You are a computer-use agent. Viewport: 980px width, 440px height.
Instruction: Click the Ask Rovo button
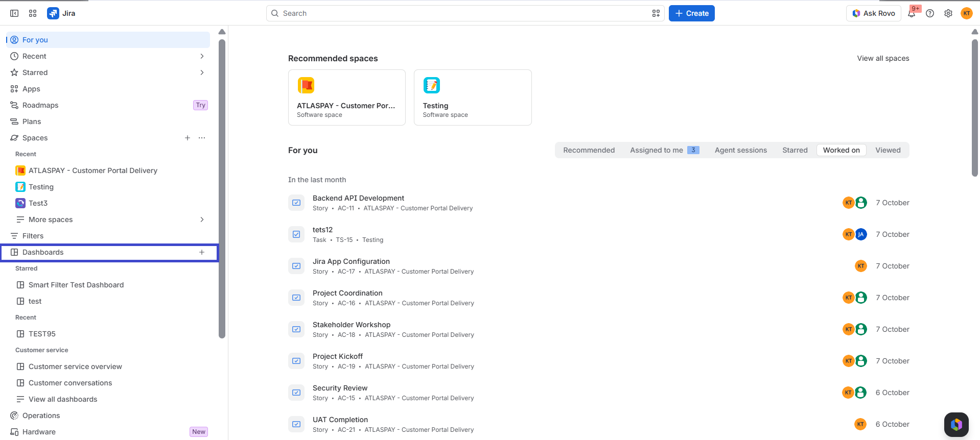[874, 13]
